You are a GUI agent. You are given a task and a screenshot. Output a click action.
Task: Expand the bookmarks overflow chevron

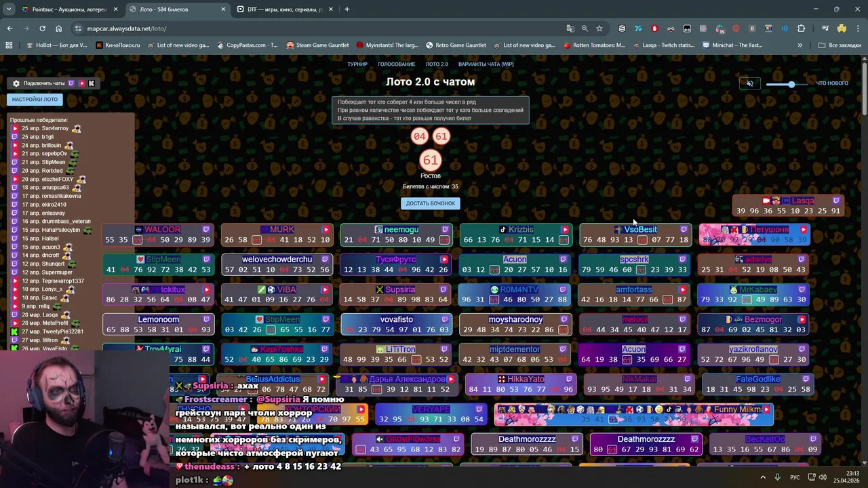pos(800,45)
